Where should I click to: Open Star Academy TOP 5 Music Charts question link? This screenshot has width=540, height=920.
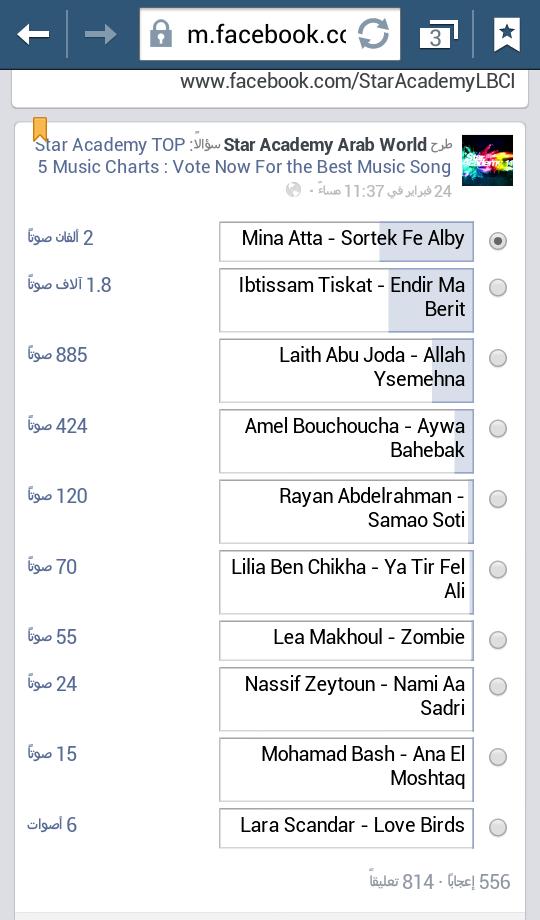tap(244, 155)
